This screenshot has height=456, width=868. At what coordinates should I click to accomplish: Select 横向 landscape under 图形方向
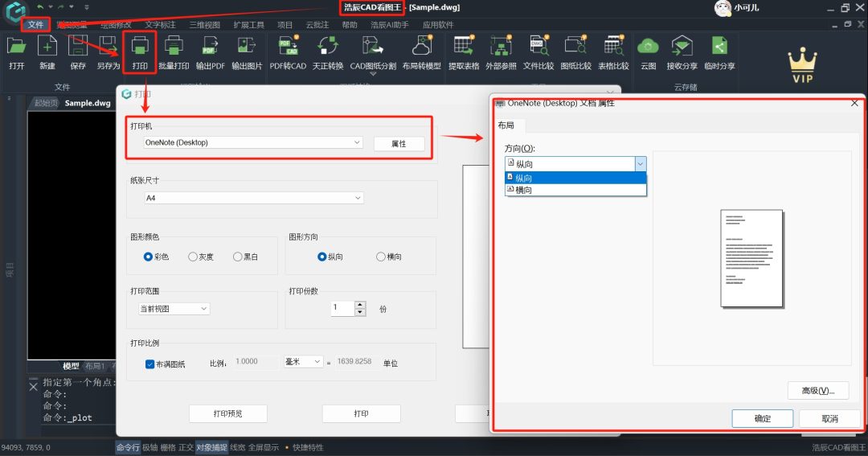tap(380, 257)
